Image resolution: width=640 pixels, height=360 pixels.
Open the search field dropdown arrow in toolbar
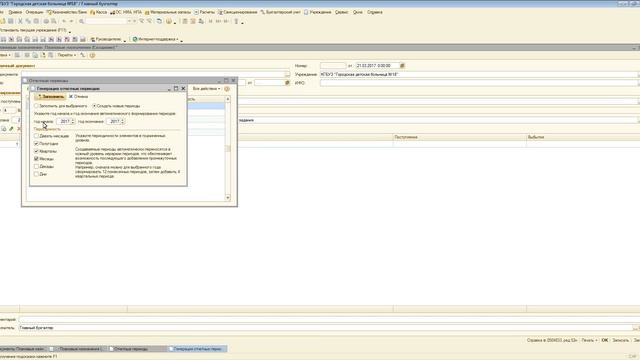pos(129,21)
